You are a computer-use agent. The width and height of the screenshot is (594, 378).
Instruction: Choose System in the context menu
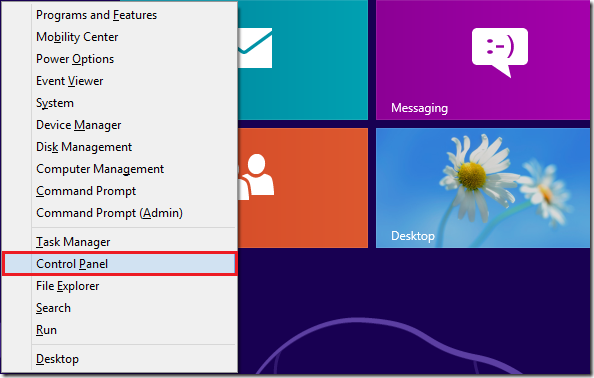120,103
